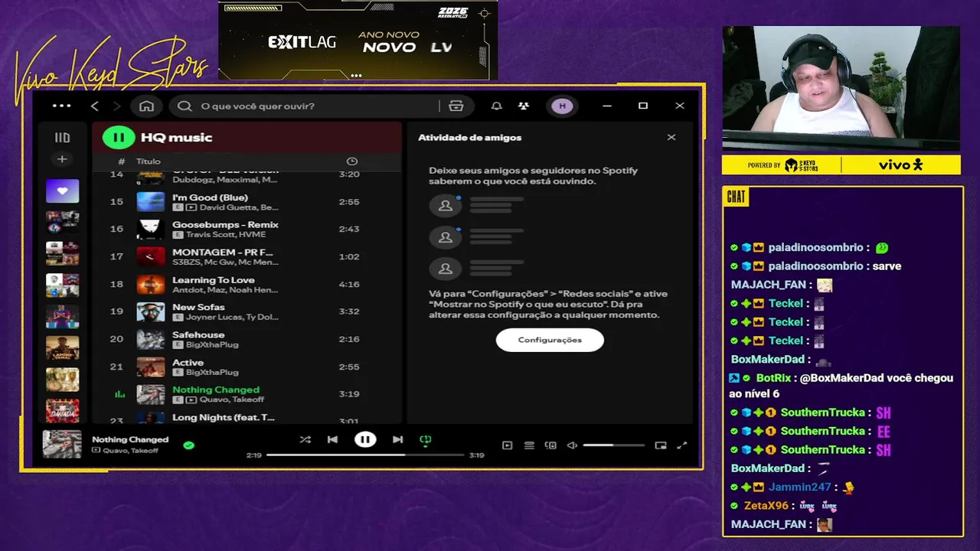The height and width of the screenshot is (551, 980).
Task: Select track New Sofas
Action: pyautogui.click(x=247, y=311)
